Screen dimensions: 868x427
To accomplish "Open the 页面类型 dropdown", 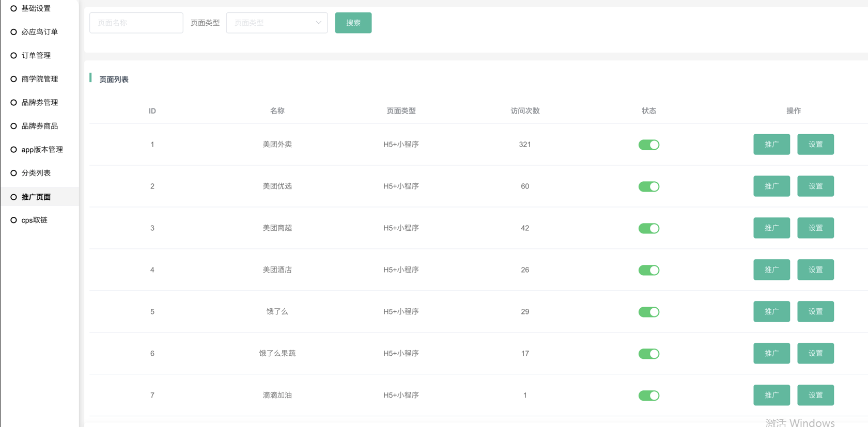I will click(277, 23).
